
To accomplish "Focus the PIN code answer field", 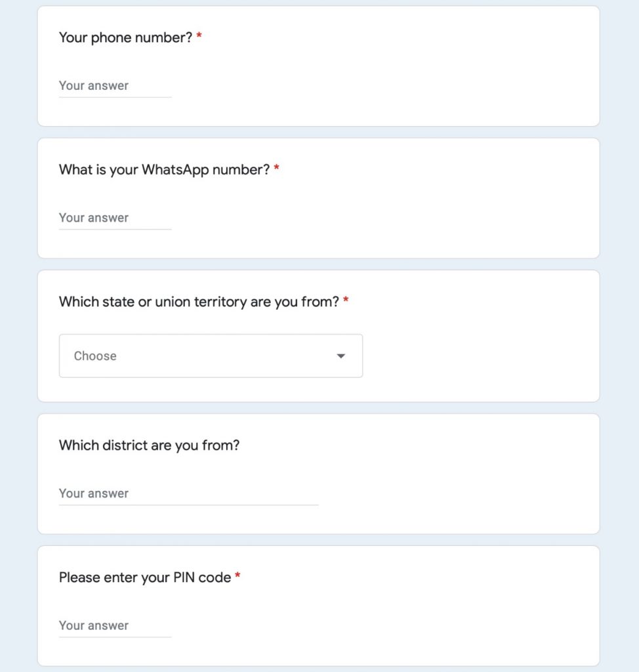I will [115, 625].
